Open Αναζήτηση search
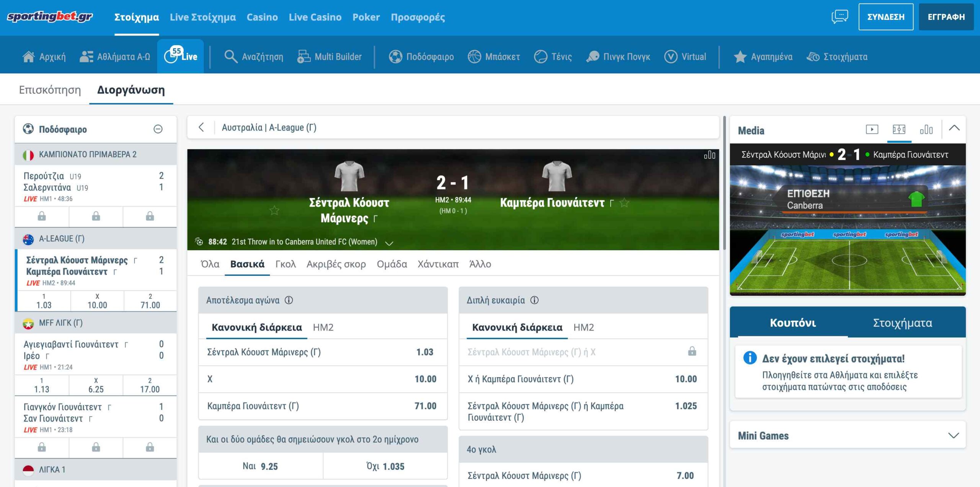Viewport: 980px width, 487px height. coord(254,57)
